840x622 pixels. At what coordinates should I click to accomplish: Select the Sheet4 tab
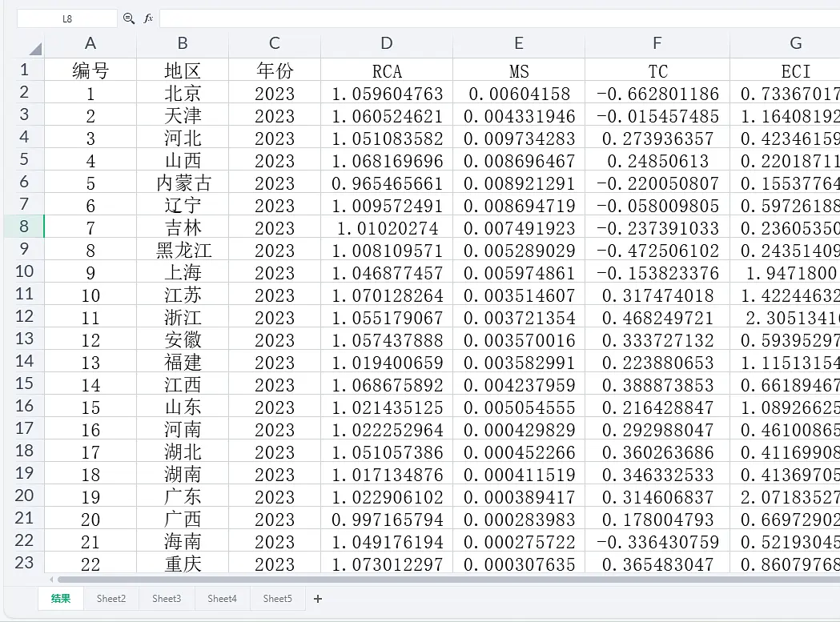(x=222, y=598)
